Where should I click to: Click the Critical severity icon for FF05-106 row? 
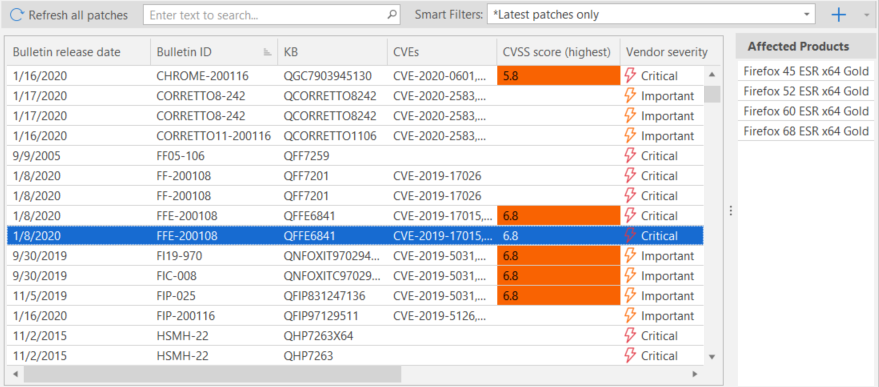pos(631,155)
